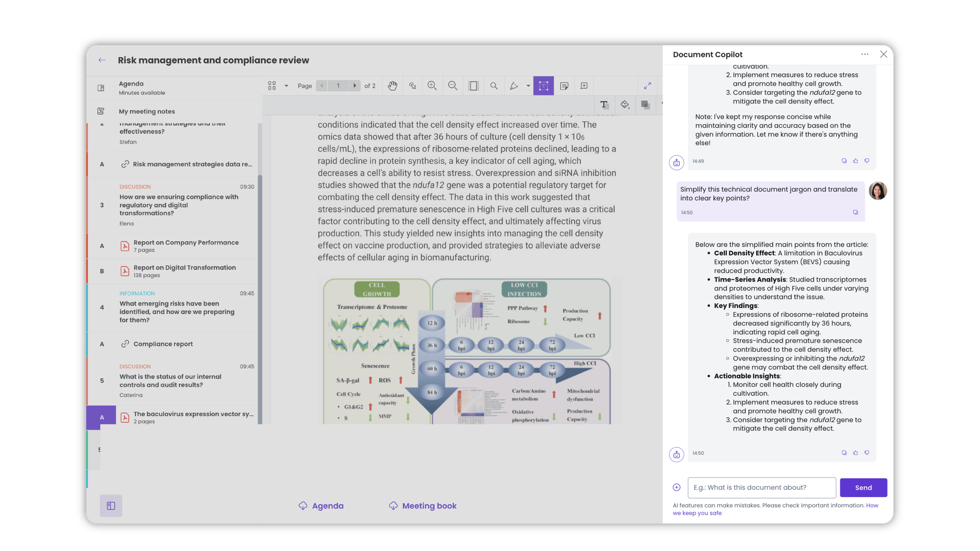Screen dimensions: 980x551
Task: Click the PDF icon for Company Performance
Action: 125,246
